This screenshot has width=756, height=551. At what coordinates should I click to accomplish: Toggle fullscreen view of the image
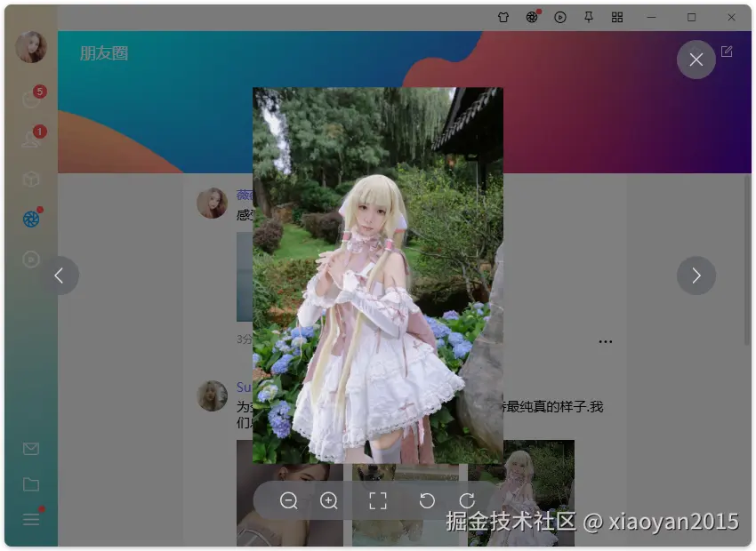point(377,500)
